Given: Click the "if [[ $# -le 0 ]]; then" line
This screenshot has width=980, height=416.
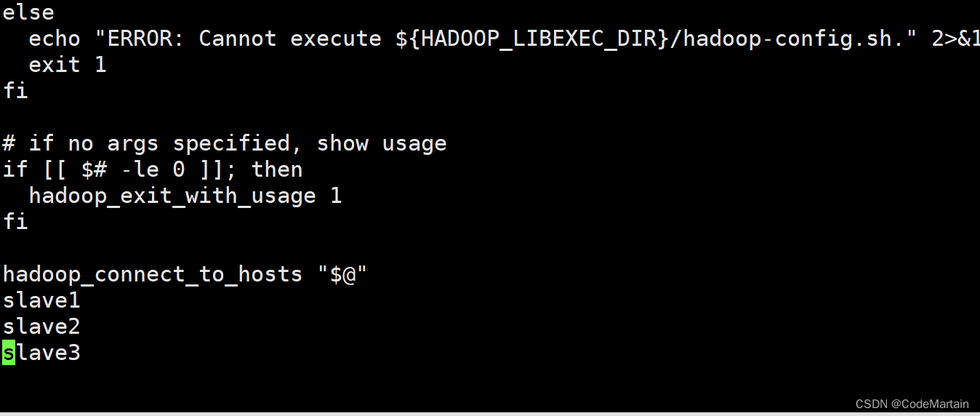Looking at the screenshot, I should [153, 169].
